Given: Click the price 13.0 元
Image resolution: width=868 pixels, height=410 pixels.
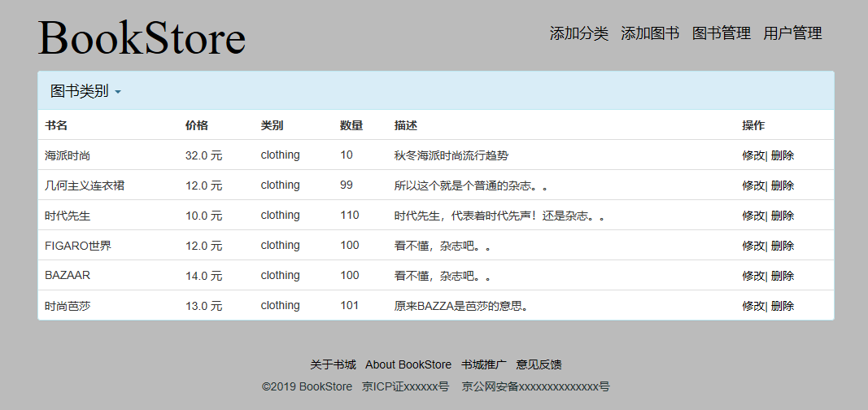Looking at the screenshot, I should [x=203, y=305].
